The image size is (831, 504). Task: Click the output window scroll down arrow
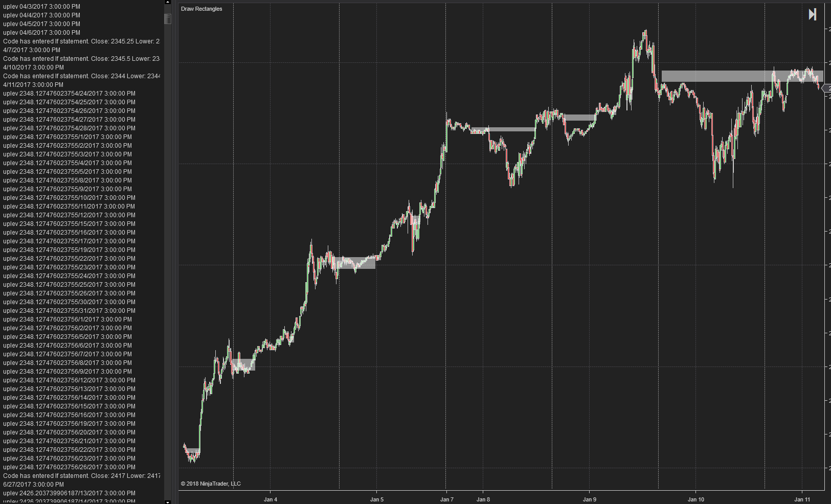point(167,501)
